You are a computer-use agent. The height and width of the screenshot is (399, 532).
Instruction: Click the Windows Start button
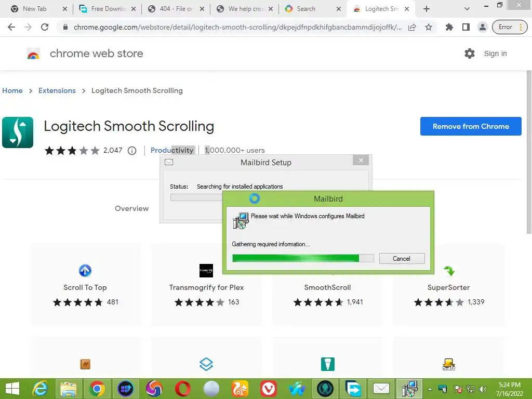tap(12, 389)
